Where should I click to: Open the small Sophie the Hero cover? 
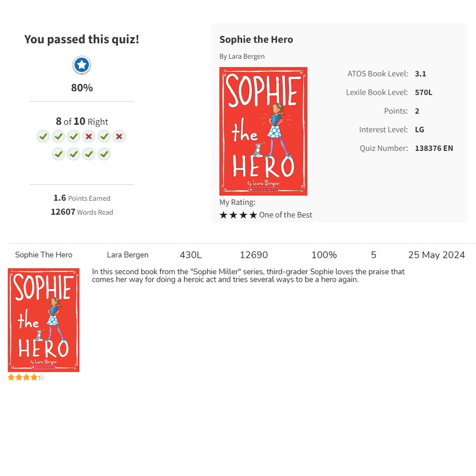[x=43, y=320]
